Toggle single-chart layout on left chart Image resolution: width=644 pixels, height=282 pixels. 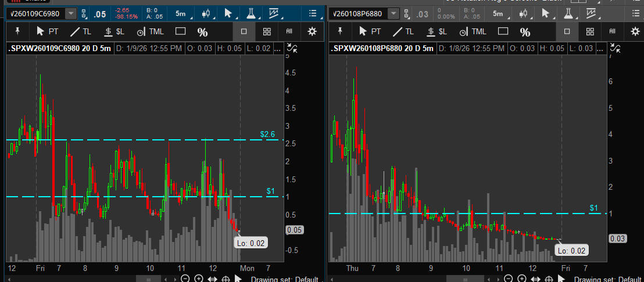tap(244, 31)
